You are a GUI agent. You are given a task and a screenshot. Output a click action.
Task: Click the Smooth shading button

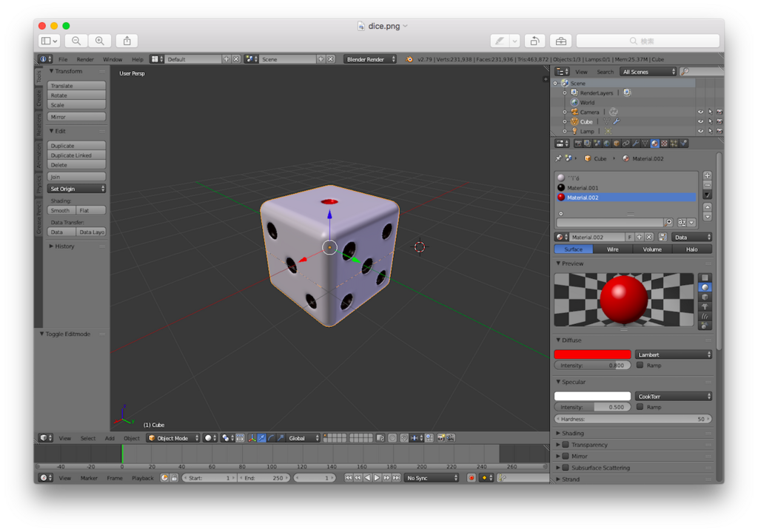(x=61, y=211)
